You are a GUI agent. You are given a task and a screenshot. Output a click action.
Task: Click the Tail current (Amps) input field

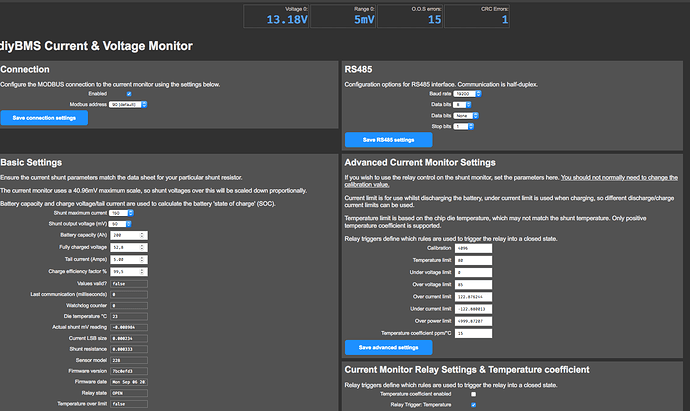[129, 260]
